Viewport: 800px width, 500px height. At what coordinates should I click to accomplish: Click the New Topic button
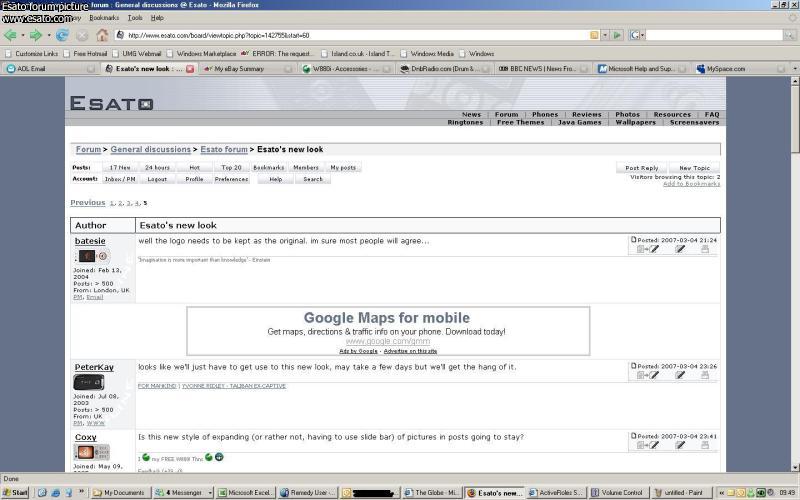694,168
